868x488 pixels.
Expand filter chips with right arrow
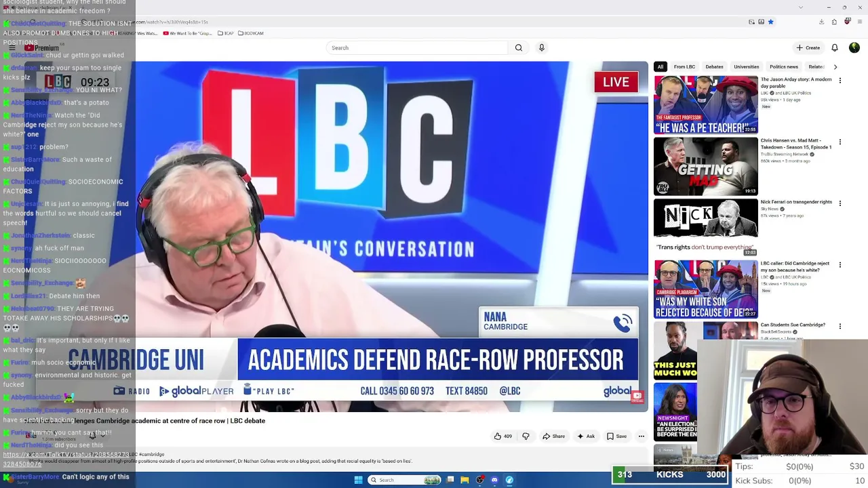coord(835,67)
